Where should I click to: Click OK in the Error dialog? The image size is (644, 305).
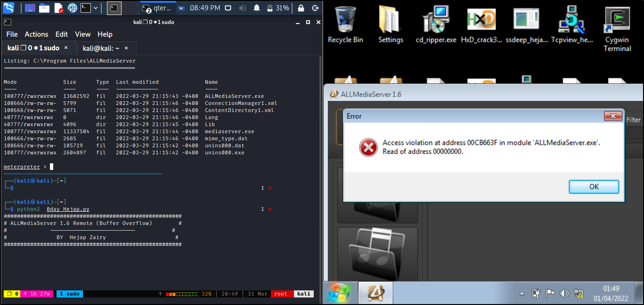pyautogui.click(x=594, y=186)
